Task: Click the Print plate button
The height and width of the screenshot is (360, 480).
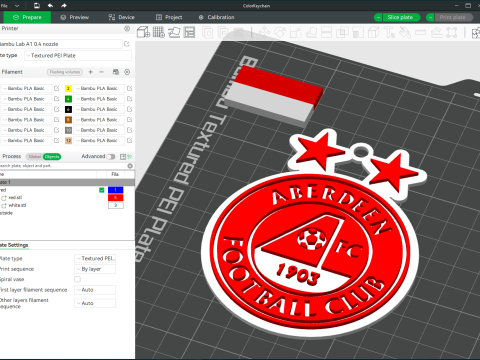Action: pos(453,17)
